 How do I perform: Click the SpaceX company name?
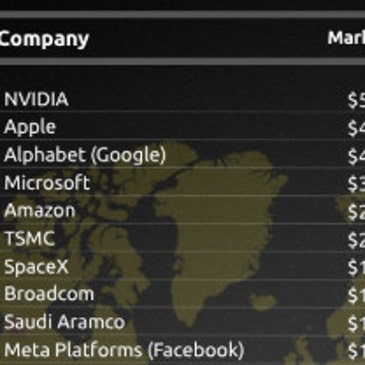(x=36, y=267)
